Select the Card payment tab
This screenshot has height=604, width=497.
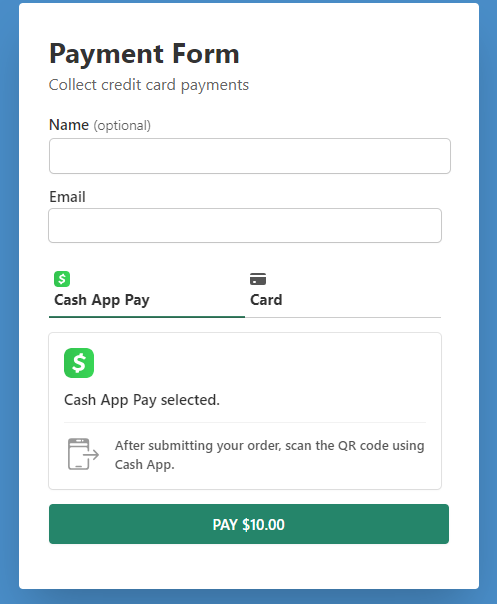tap(343, 292)
